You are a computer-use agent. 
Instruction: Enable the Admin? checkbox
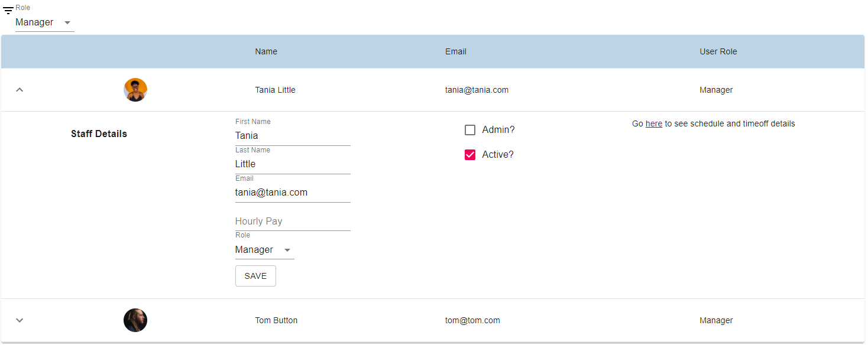(470, 130)
